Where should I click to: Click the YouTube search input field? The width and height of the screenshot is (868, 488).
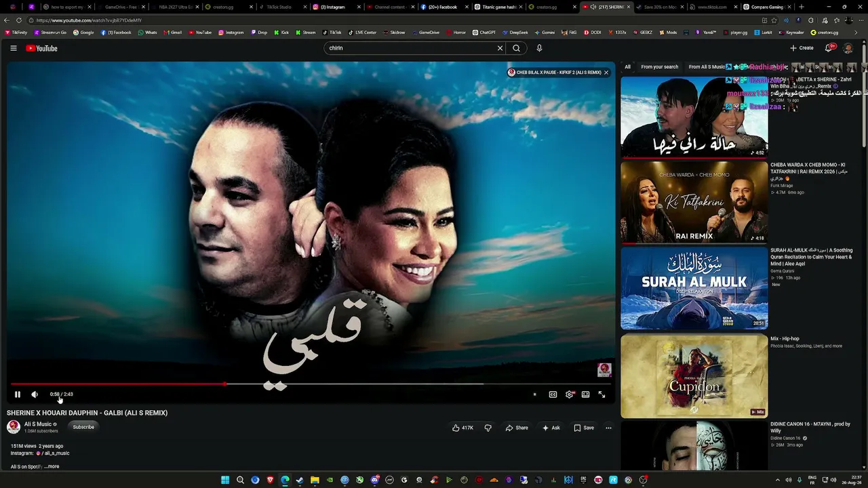coord(410,48)
